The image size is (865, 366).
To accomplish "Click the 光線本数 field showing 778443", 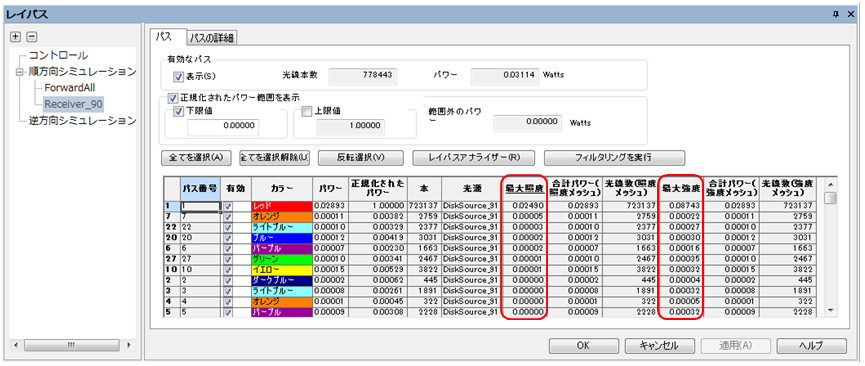I will 363,77.
